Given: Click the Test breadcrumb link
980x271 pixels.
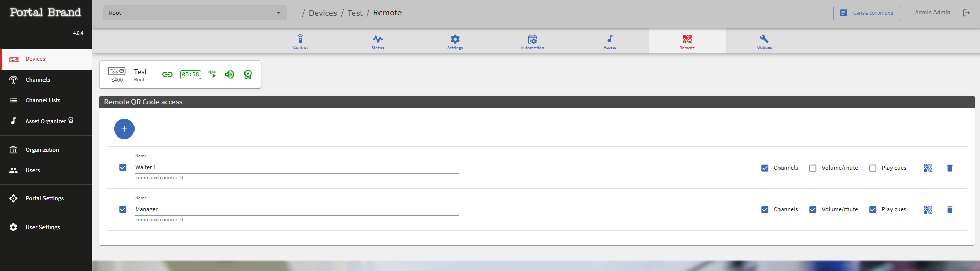Looking at the screenshot, I should pyautogui.click(x=355, y=13).
